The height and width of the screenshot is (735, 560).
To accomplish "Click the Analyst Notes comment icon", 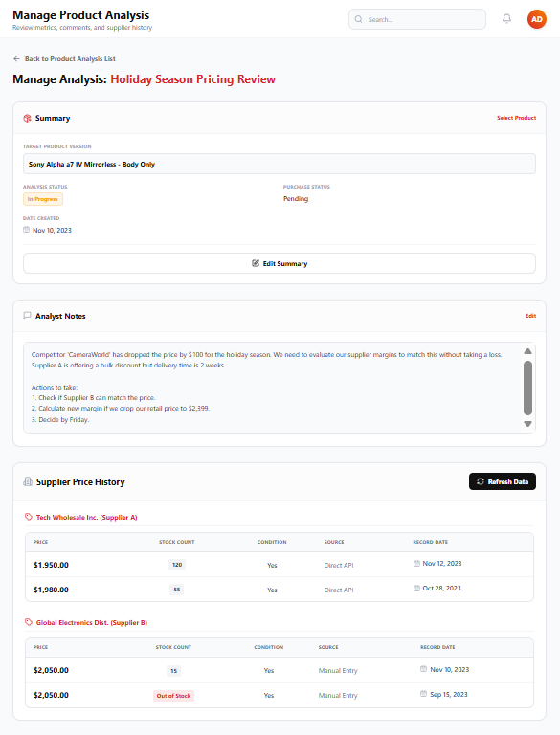I will pyautogui.click(x=27, y=316).
